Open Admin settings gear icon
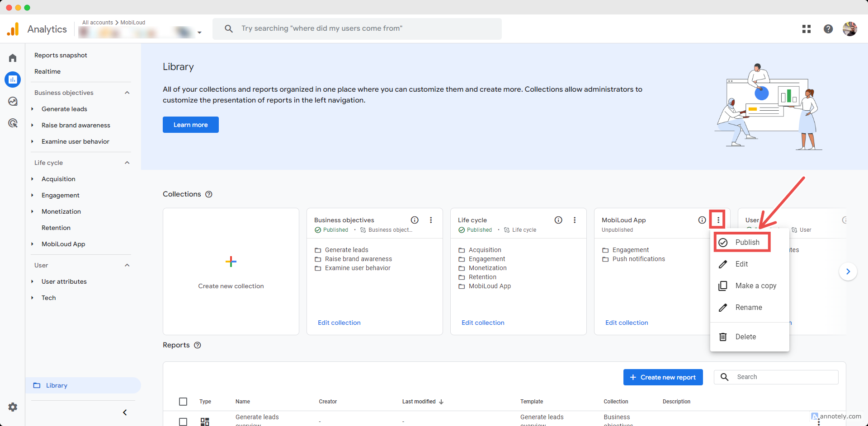The height and width of the screenshot is (426, 868). pos(13,407)
